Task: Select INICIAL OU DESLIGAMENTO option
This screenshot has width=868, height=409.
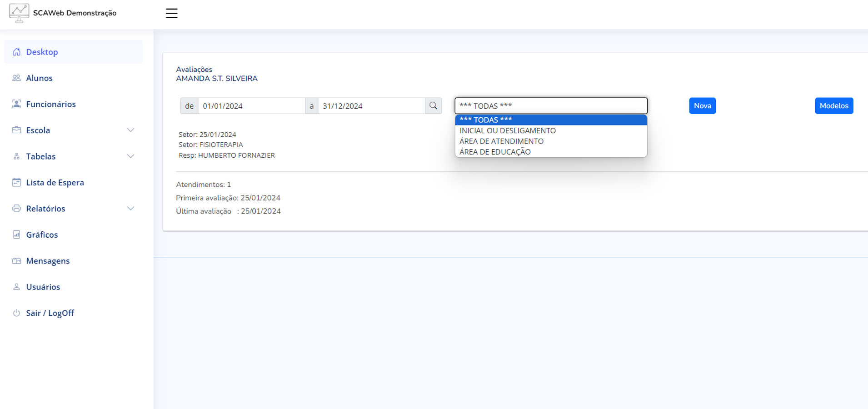Action: [507, 131]
